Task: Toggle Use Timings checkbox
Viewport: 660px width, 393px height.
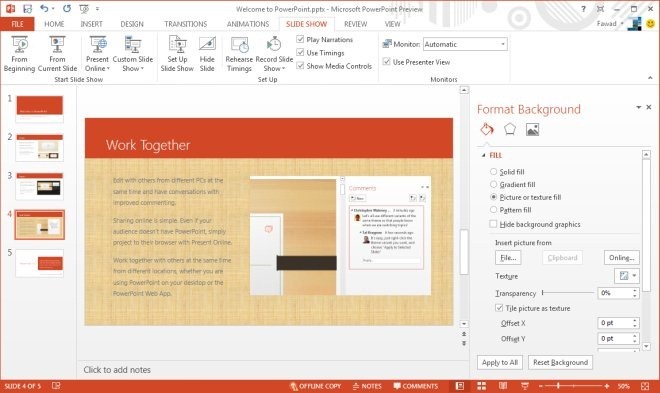Action: point(300,52)
